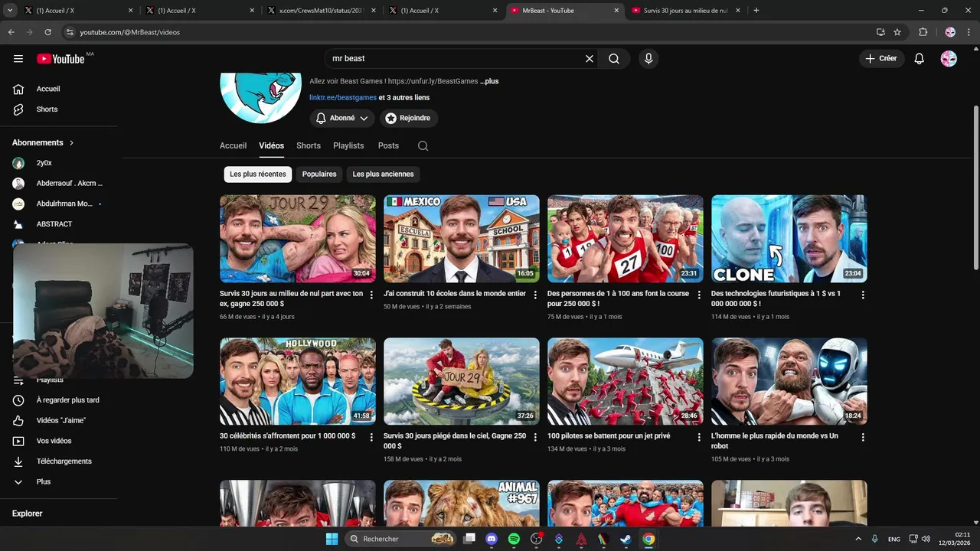Viewport: 980px width, 551px height.
Task: Expand the Abonnements section chevron
Action: point(72,143)
